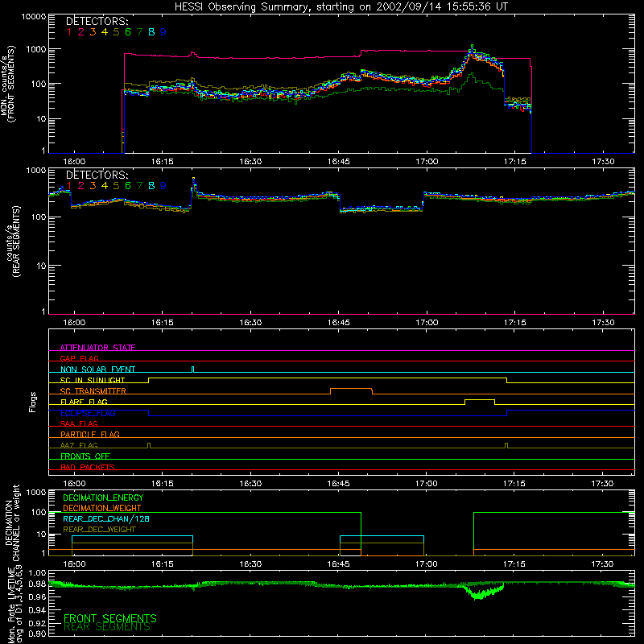This screenshot has height=644, width=644.
Task: Click the 10000 y-axis label on front plot
Action: 34,16
